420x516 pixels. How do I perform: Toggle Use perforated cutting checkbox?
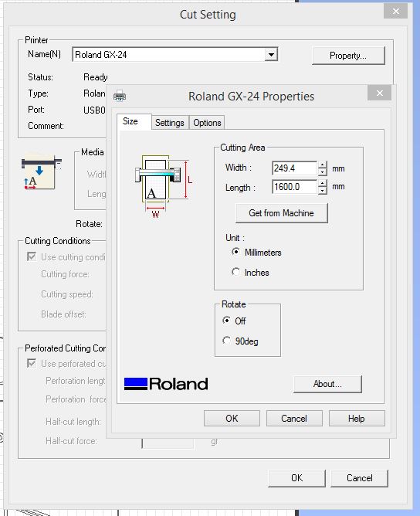32,364
